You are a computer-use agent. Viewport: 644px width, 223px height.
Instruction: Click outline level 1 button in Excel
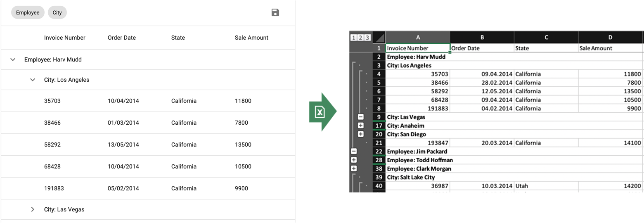click(x=353, y=38)
